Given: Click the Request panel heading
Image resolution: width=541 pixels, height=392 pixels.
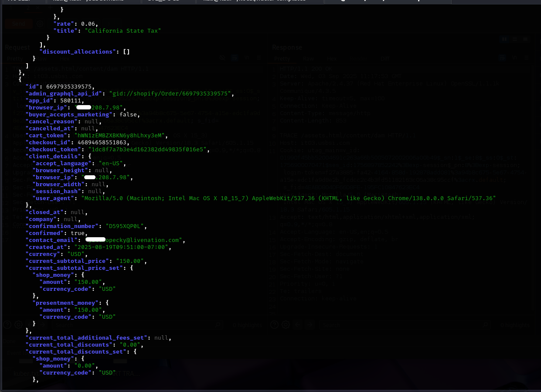Looking at the screenshot, I should point(18,47).
